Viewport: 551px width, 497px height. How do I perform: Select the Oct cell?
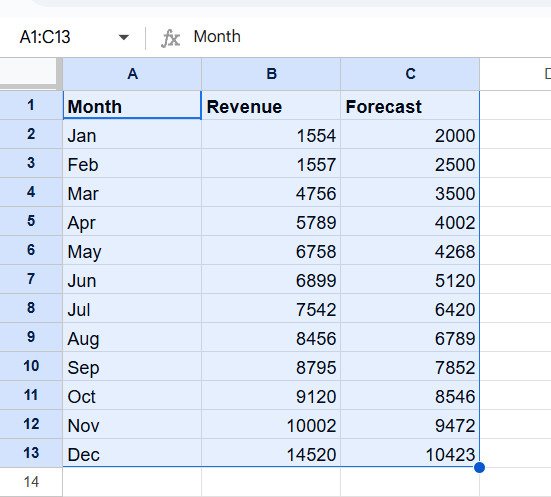click(x=132, y=395)
